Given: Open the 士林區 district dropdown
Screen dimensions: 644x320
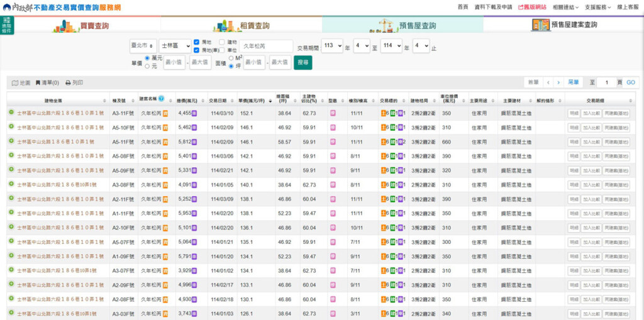Looking at the screenshot, I should tap(175, 46).
